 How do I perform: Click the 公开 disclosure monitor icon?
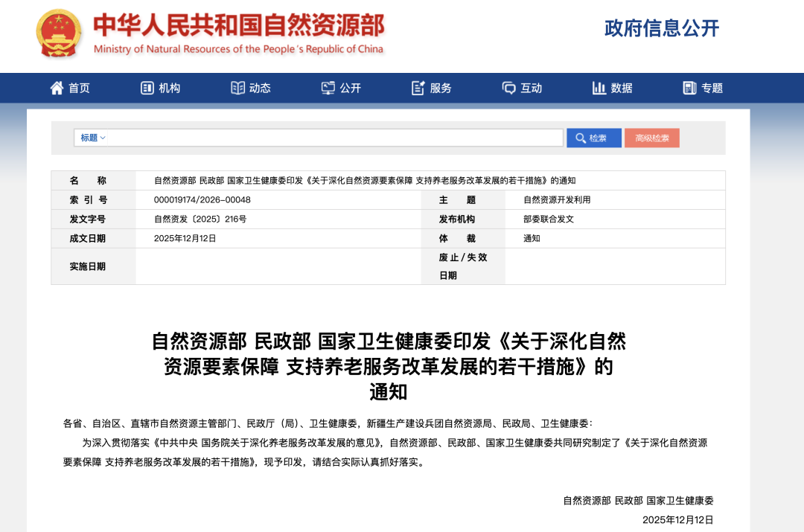point(328,88)
